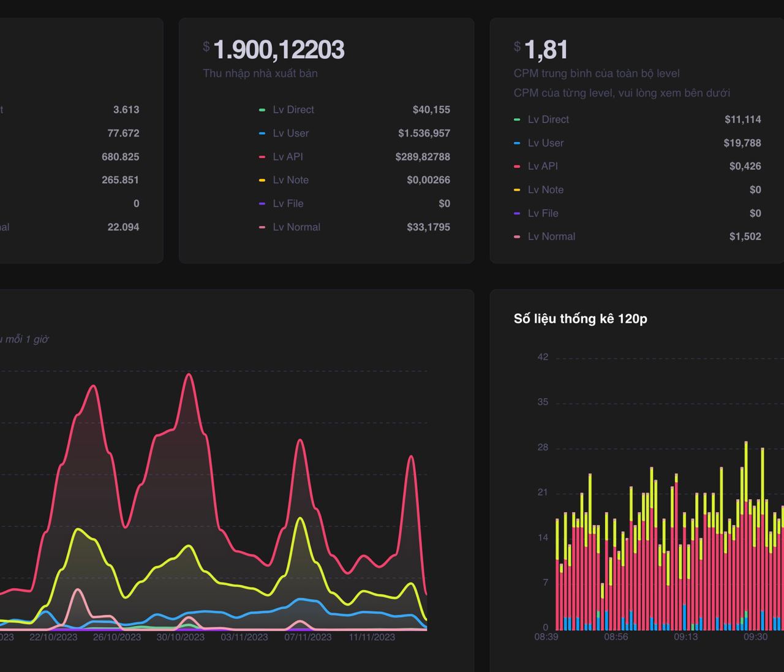Click the Lv Direct CPM value $11,114
Viewport: 784px width, 672px height.
click(743, 119)
